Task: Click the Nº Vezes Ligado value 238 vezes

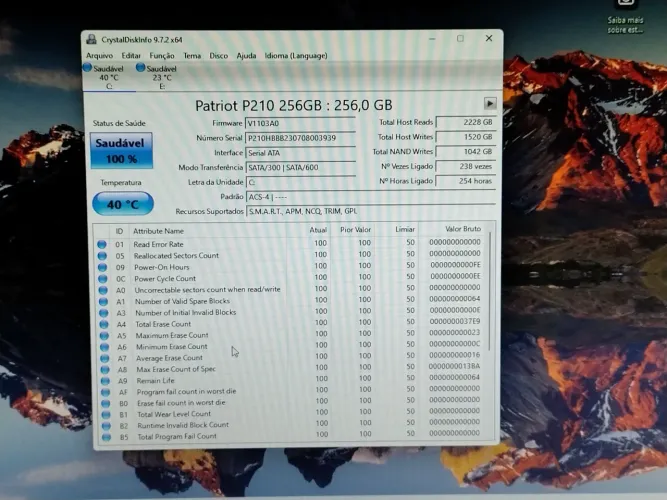Action: pyautogui.click(x=466, y=166)
